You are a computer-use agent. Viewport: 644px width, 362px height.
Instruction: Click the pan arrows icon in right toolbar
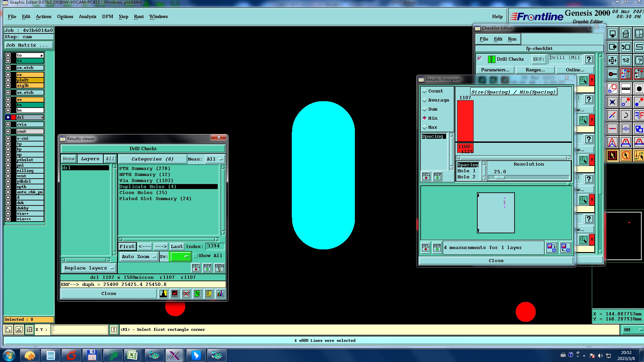click(x=612, y=61)
